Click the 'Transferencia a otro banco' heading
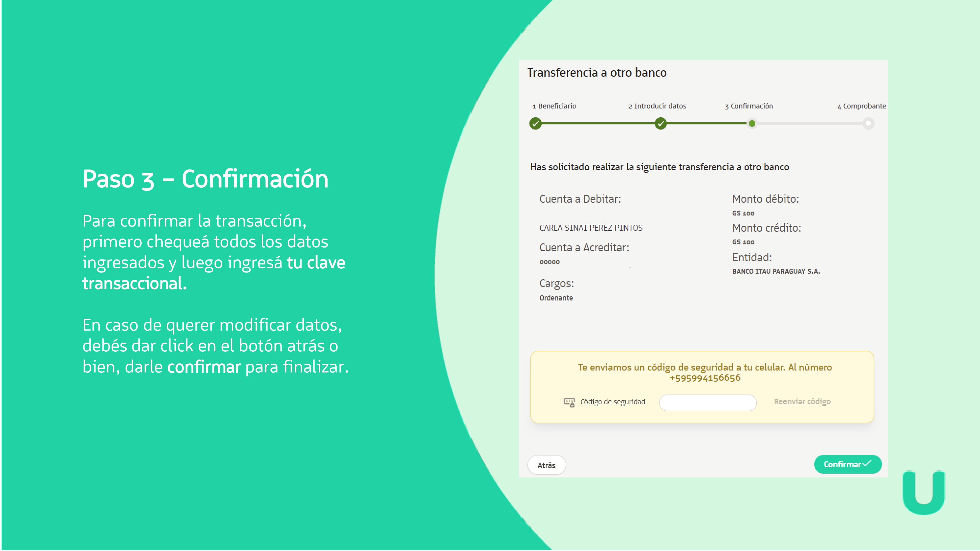 (x=597, y=73)
